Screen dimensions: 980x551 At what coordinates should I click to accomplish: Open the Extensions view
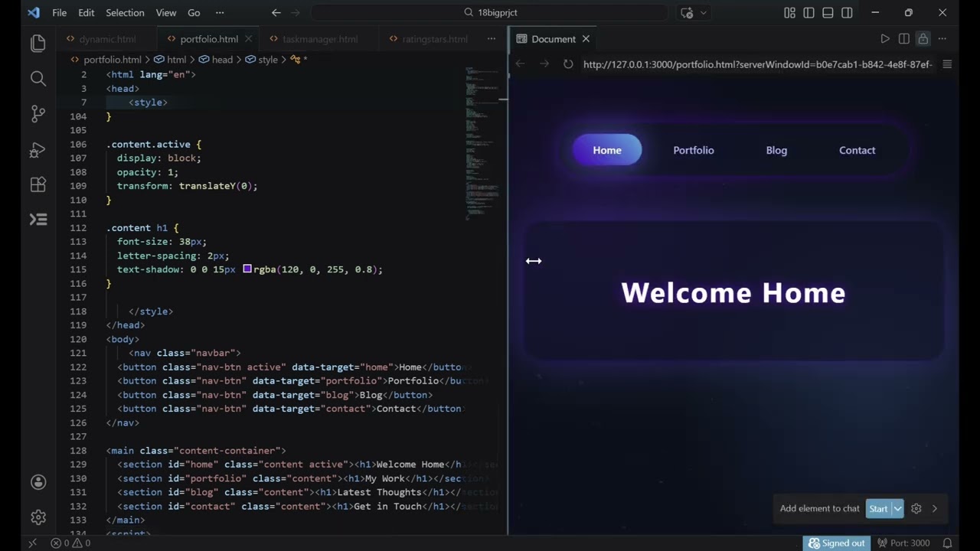point(38,184)
